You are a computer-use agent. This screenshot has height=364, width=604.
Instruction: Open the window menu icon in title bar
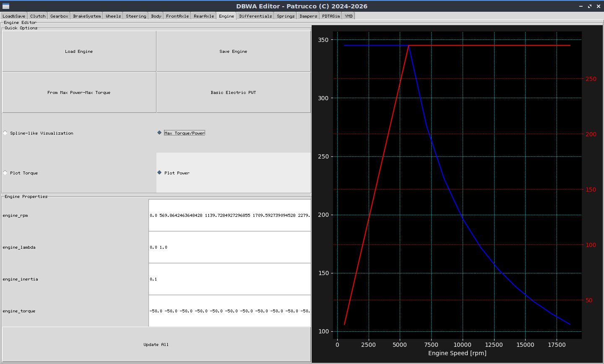point(5,6)
